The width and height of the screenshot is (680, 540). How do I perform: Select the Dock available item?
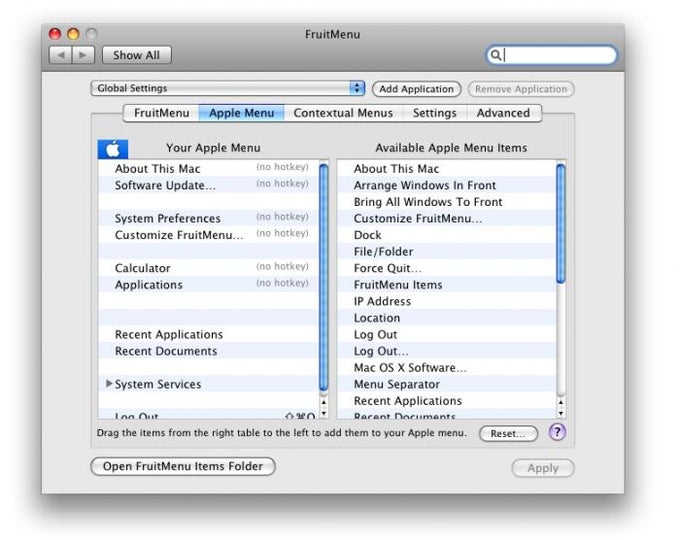pyautogui.click(x=447, y=235)
